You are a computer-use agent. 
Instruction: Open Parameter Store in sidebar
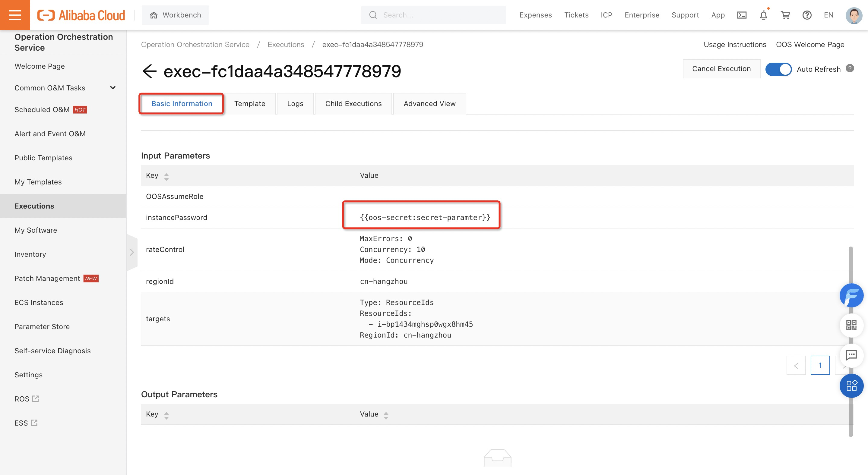pos(42,326)
